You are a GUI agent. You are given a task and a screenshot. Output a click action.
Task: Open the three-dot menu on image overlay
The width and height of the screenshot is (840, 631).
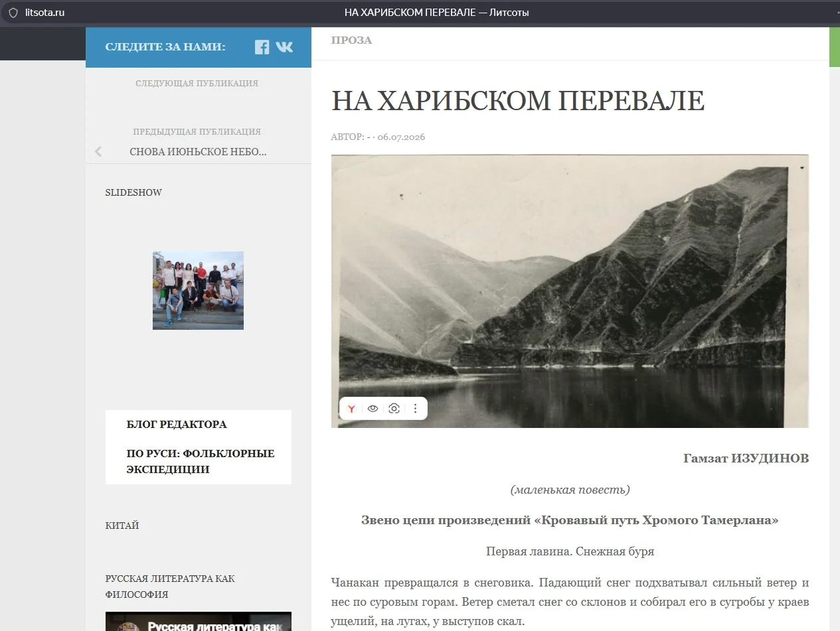(415, 409)
